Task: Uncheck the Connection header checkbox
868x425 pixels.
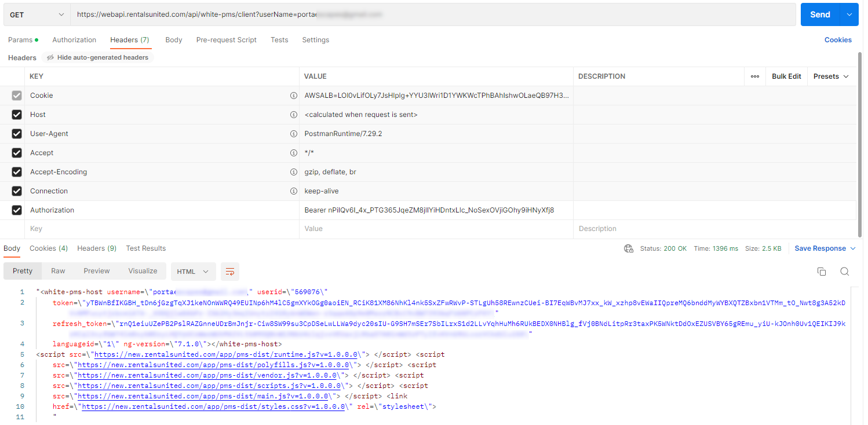Action: [17, 191]
